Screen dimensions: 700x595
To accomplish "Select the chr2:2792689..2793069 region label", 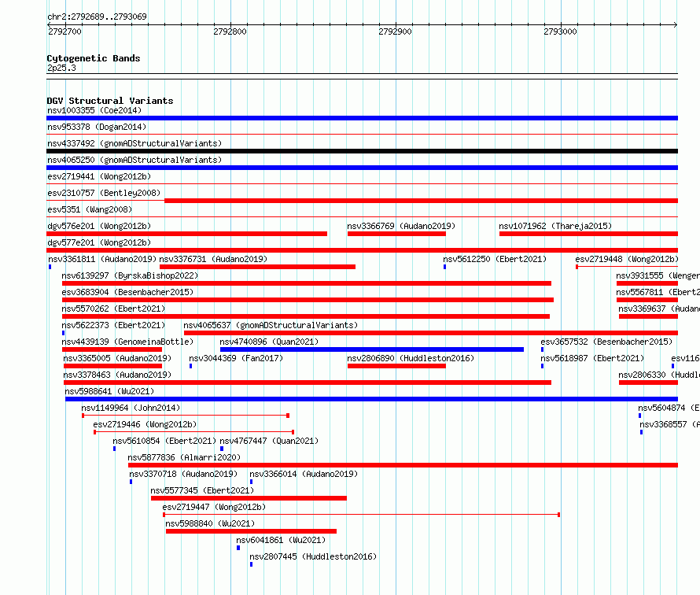I will click(x=97, y=17).
